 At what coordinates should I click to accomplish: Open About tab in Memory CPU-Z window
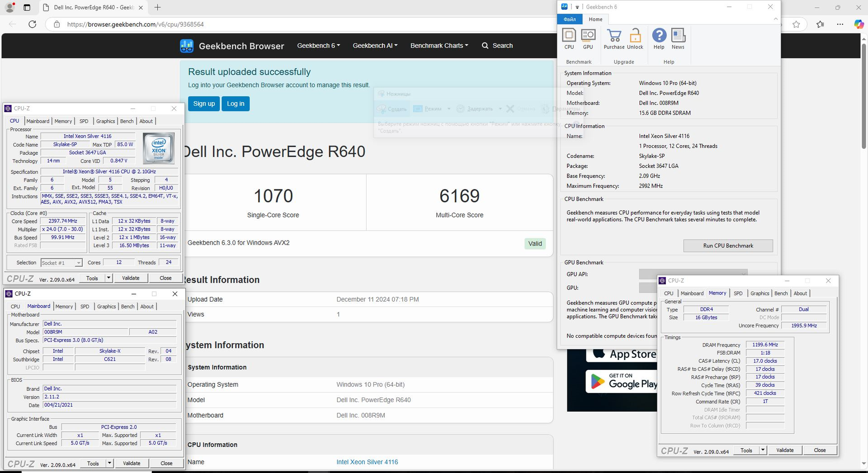coord(801,293)
